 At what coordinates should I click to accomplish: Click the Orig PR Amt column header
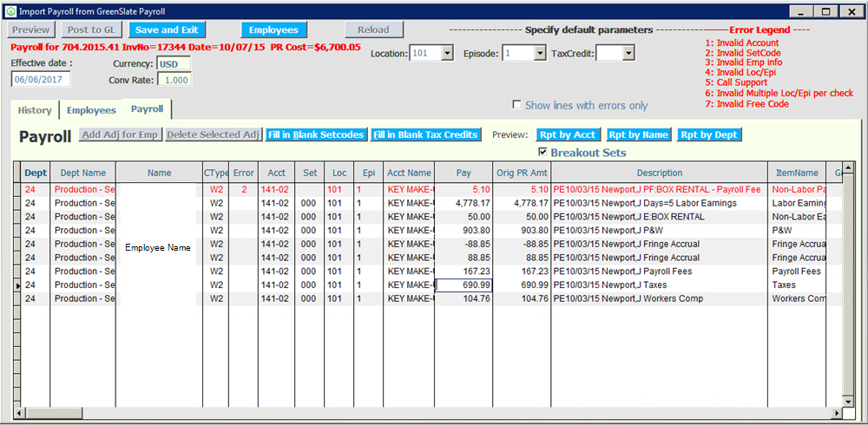[522, 173]
